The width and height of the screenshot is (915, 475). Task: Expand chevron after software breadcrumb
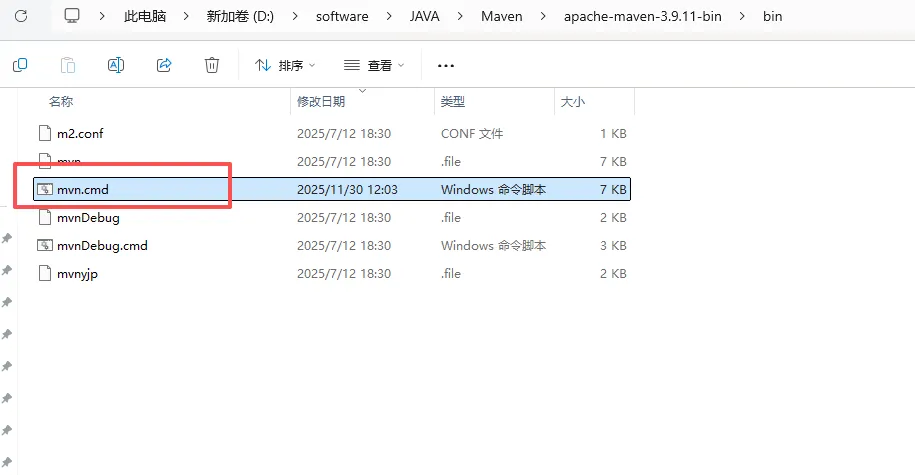click(389, 16)
